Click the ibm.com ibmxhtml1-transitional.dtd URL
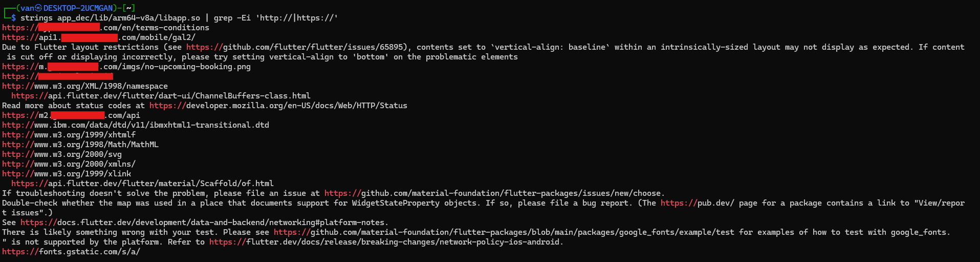Screen dimensions: 980x262 [x=136, y=125]
